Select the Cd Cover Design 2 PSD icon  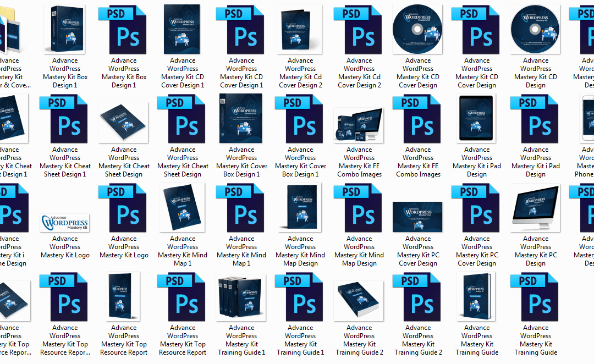358,30
